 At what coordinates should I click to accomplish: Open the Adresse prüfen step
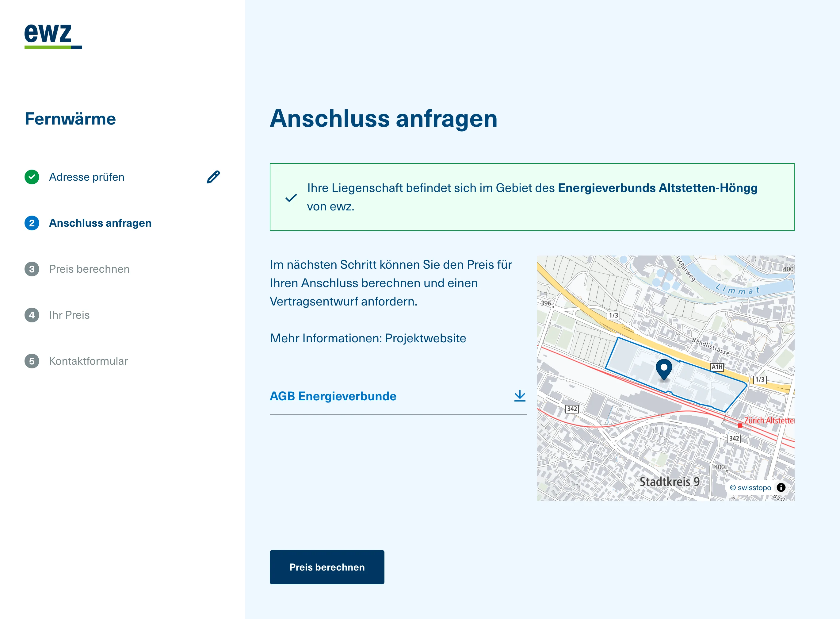click(x=86, y=177)
